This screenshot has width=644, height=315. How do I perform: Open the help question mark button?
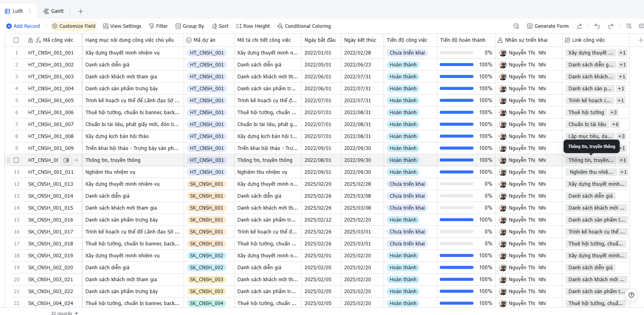point(631,295)
